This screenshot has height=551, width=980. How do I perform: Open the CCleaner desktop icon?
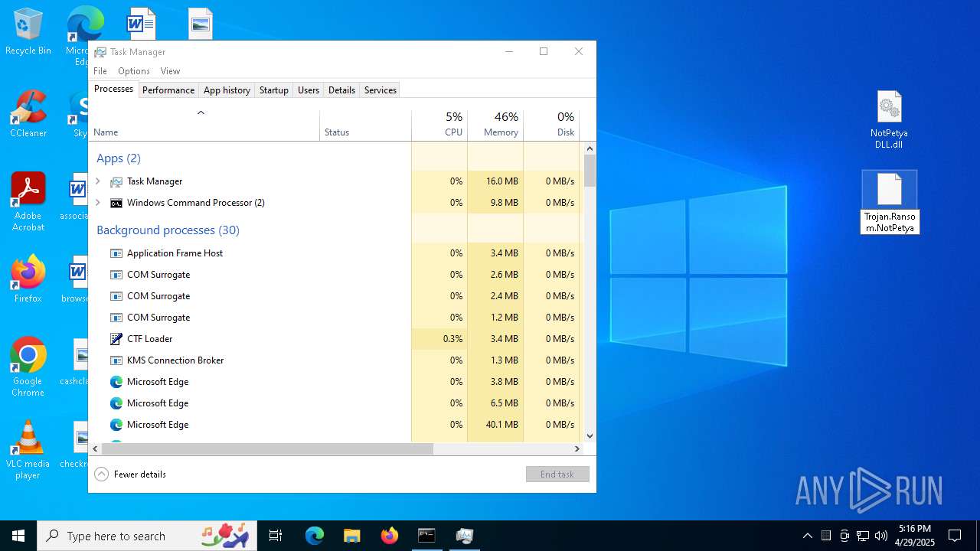(x=28, y=115)
